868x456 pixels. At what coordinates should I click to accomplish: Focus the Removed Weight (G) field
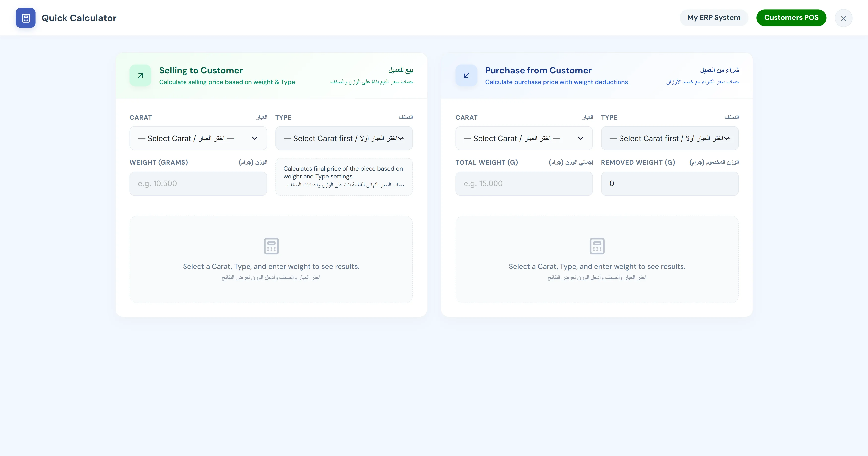coord(670,184)
